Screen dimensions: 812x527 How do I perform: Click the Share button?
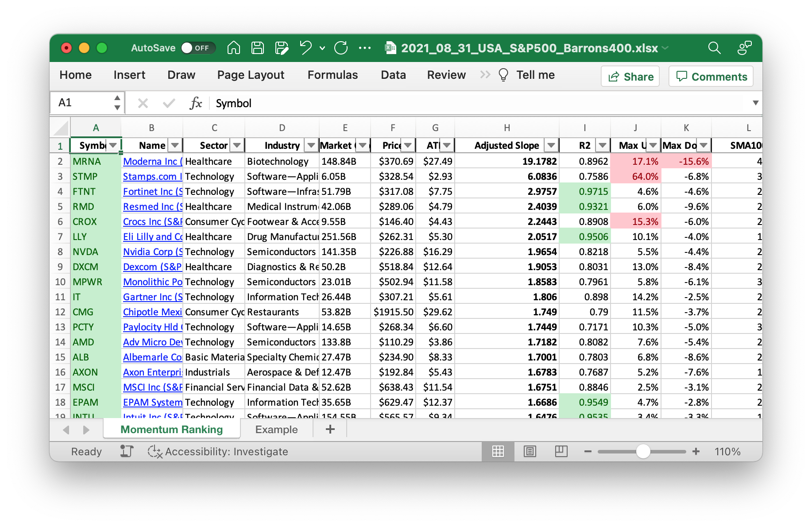(x=630, y=77)
